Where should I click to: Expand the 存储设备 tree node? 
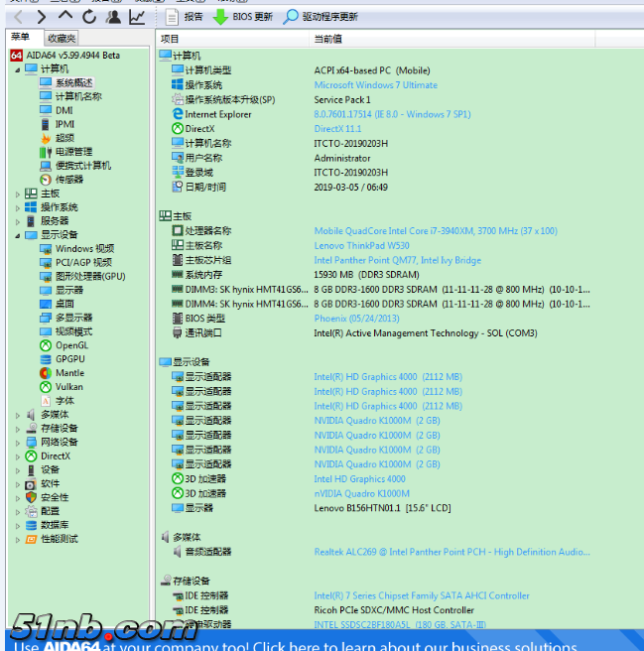(17, 429)
